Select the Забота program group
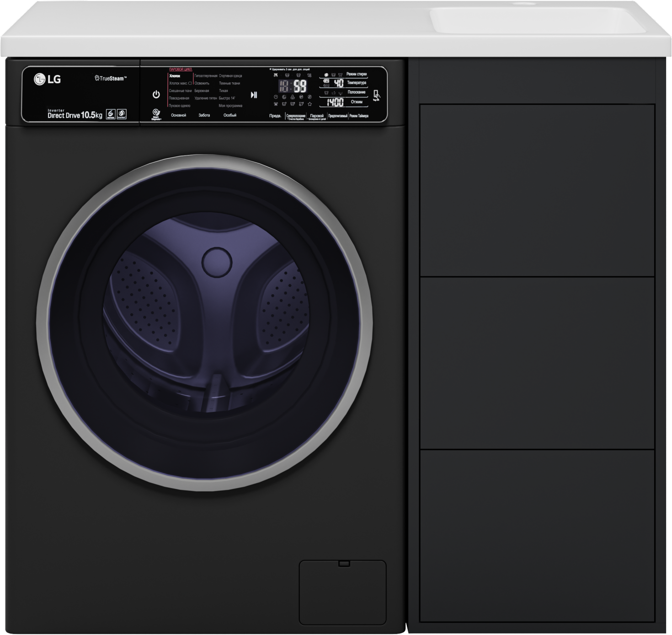 [x=204, y=115]
